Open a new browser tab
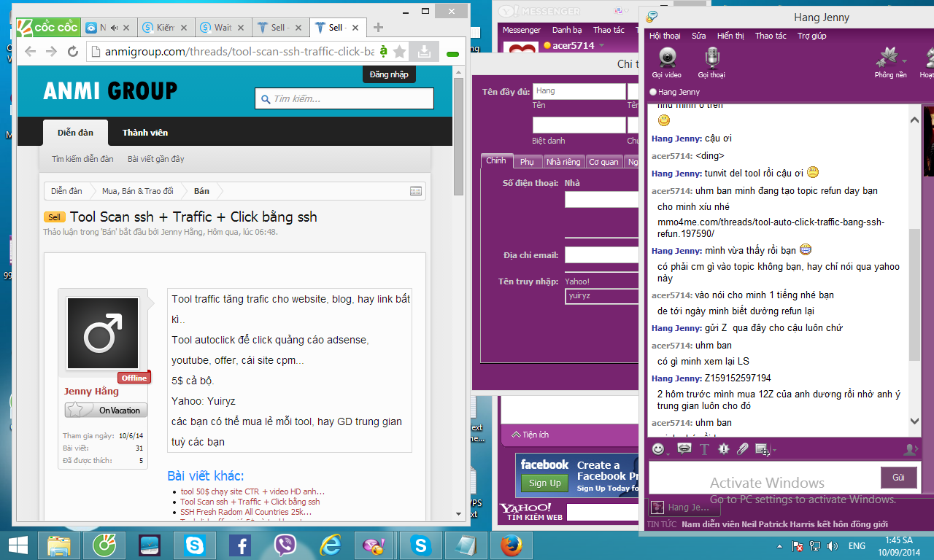The height and width of the screenshot is (560, 934). pos(378,28)
